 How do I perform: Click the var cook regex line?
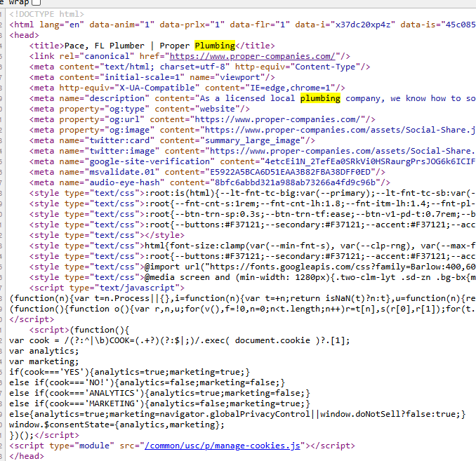tap(180, 340)
